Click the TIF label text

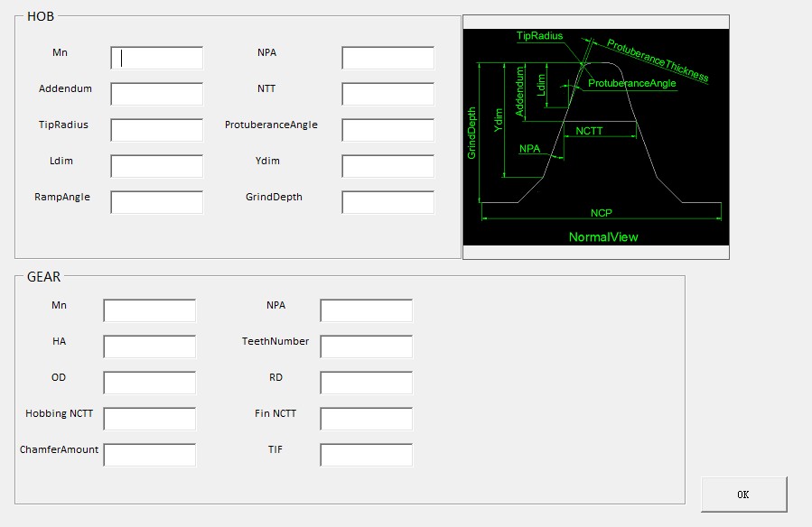(275, 449)
